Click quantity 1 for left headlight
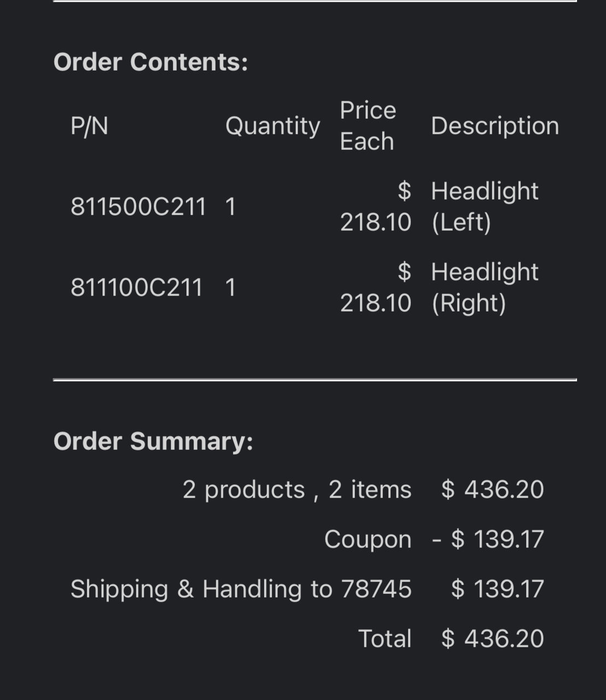 231,207
